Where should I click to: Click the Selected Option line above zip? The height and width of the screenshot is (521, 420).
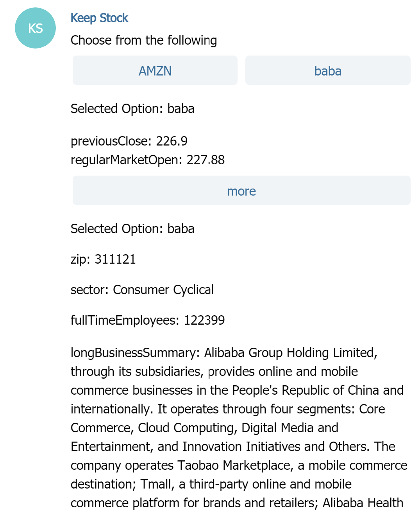coord(132,229)
